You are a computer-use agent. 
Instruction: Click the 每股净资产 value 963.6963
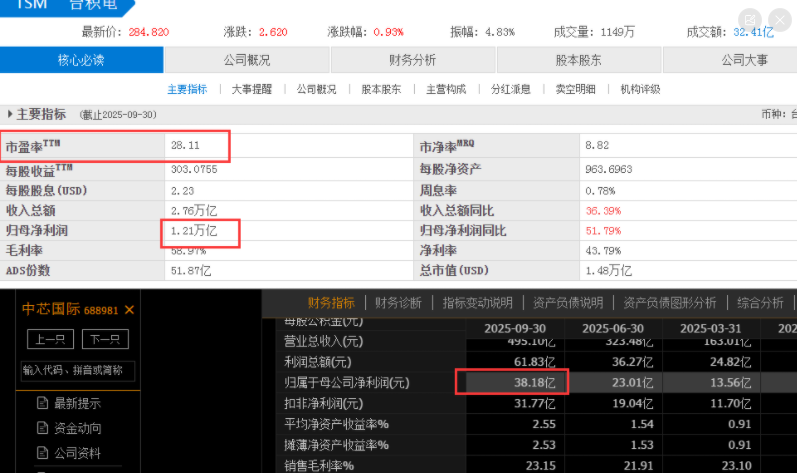(608, 169)
